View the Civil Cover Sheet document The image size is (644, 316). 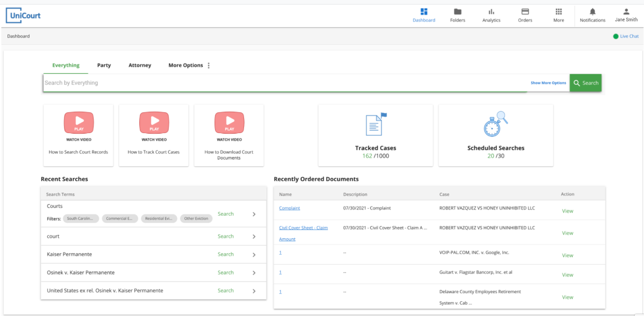568,233
